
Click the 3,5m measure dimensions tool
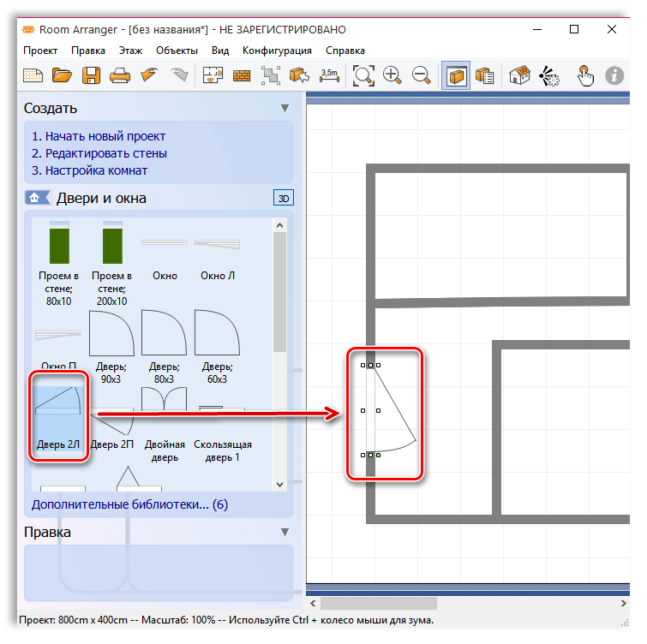pyautogui.click(x=329, y=75)
